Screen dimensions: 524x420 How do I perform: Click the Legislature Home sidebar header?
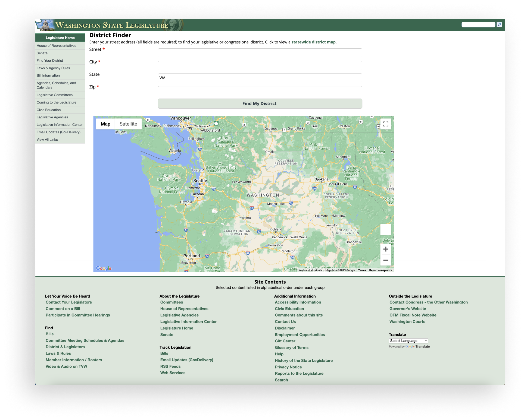[x=60, y=38]
